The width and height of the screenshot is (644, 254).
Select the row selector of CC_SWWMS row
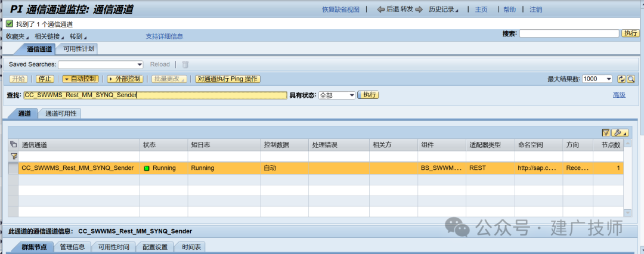click(13, 168)
